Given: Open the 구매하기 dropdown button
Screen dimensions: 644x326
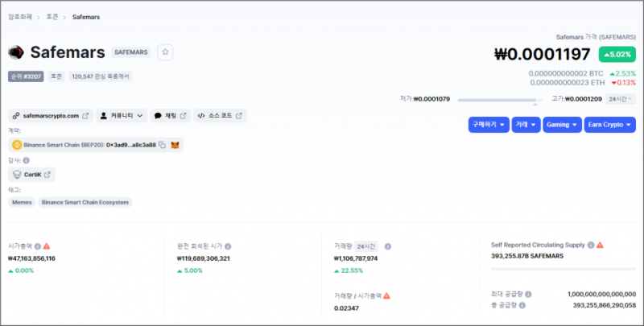Looking at the screenshot, I should [488, 125].
